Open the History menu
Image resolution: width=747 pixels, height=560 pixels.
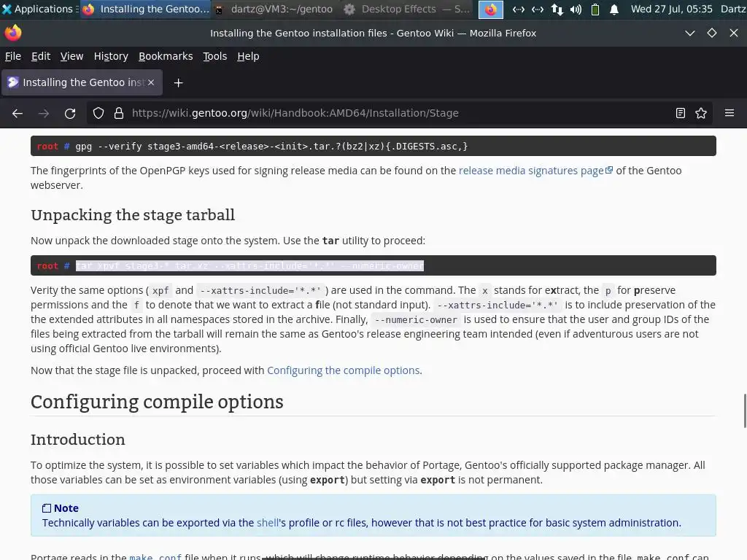coord(111,56)
